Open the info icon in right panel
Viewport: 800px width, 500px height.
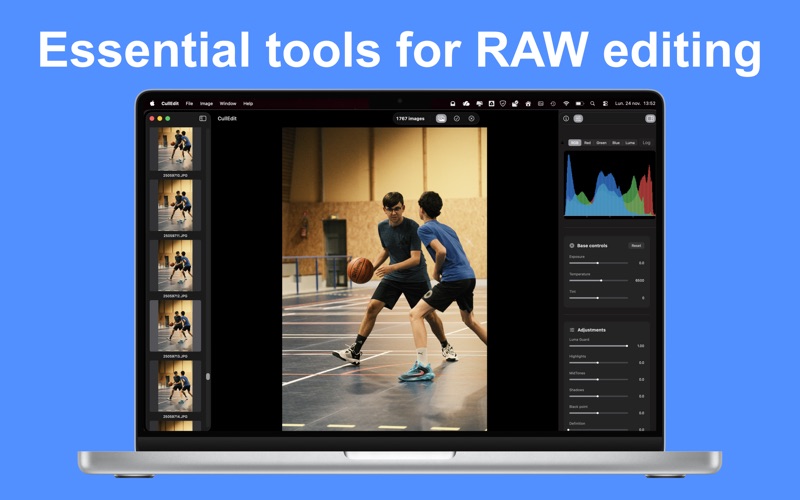point(566,118)
